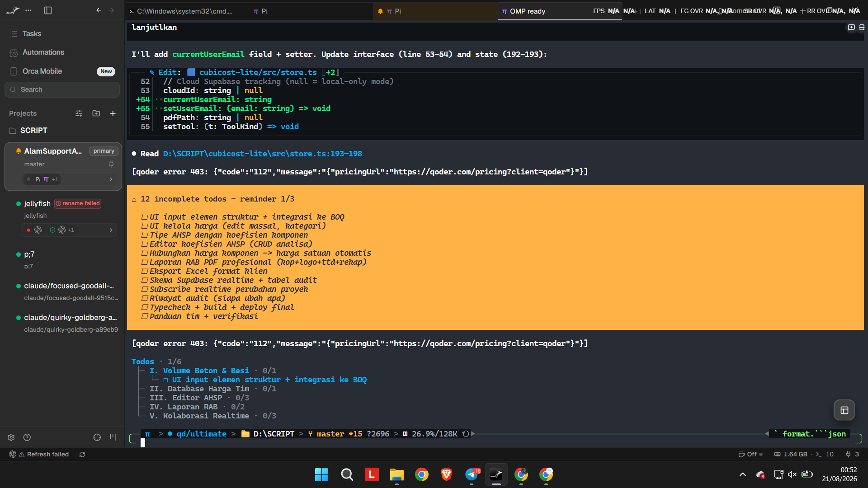This screenshot has height=488, width=868.
Task: Open the store.ts:193-198 file path link
Action: [263, 154]
